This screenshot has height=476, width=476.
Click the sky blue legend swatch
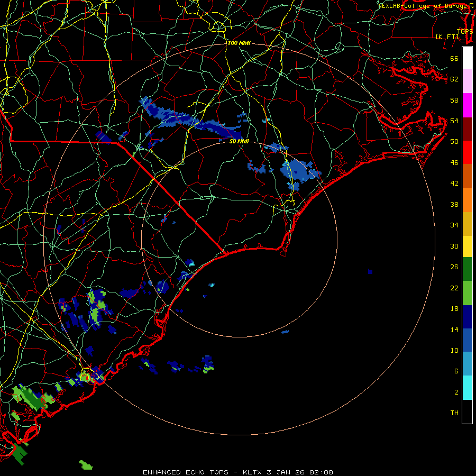(467, 364)
